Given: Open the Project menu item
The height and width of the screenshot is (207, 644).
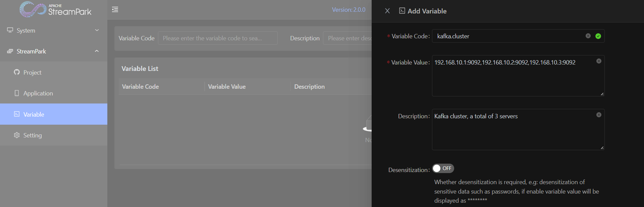Looking at the screenshot, I should [x=33, y=73].
